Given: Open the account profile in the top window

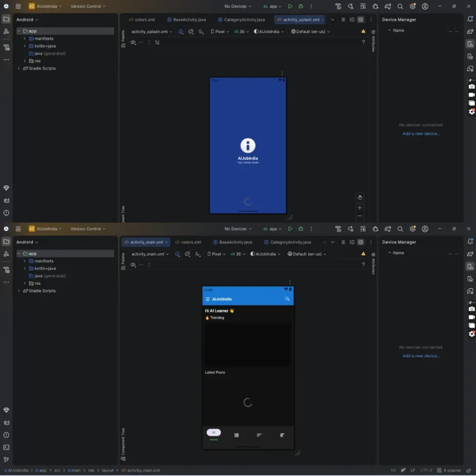Looking at the screenshot, I should [x=425, y=7].
